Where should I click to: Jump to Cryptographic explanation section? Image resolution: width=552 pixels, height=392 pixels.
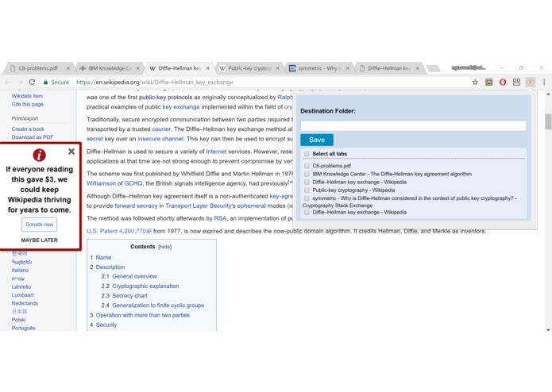click(x=145, y=286)
